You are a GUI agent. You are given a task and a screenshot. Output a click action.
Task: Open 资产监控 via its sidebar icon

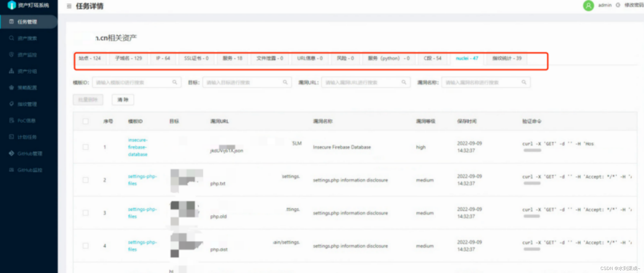(x=11, y=54)
